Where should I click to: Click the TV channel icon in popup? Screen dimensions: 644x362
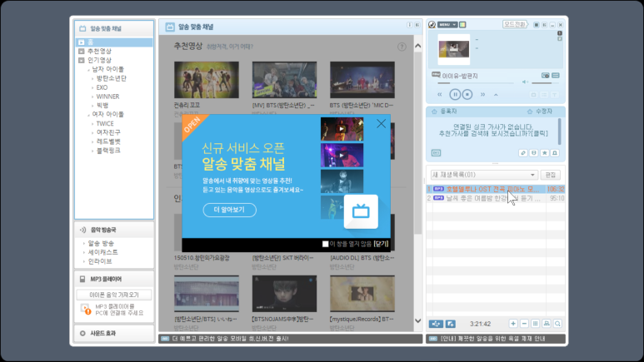coord(361,211)
